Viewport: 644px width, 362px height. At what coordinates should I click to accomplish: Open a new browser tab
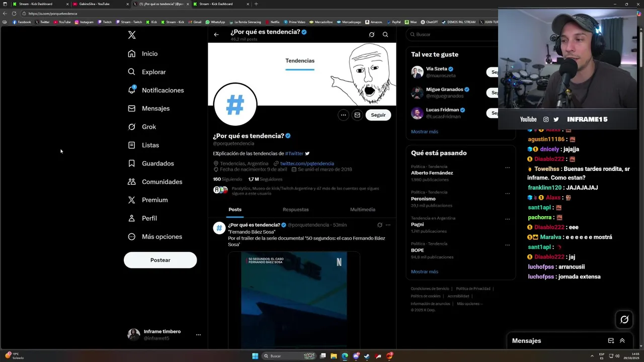pos(256,4)
